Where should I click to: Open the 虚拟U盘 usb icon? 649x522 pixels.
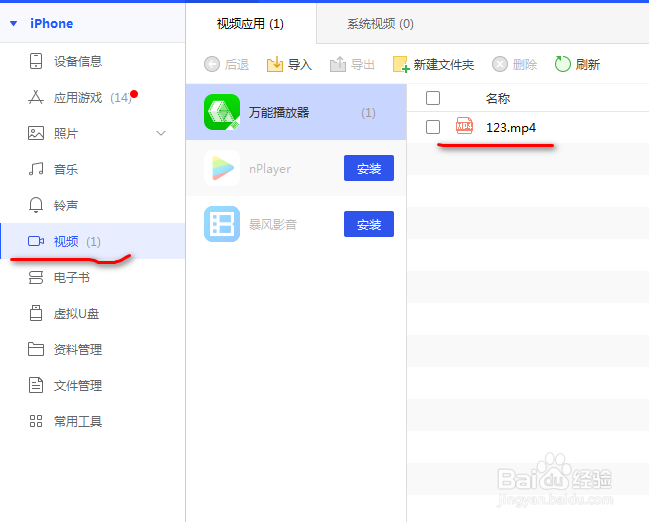(x=36, y=313)
